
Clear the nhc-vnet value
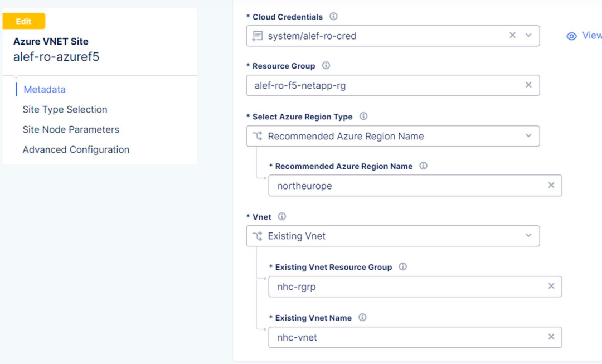click(551, 337)
